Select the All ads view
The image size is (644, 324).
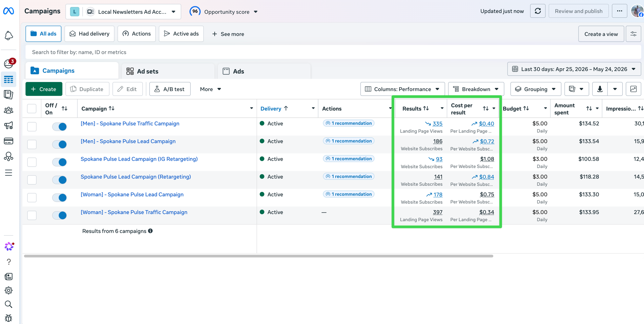(43, 34)
